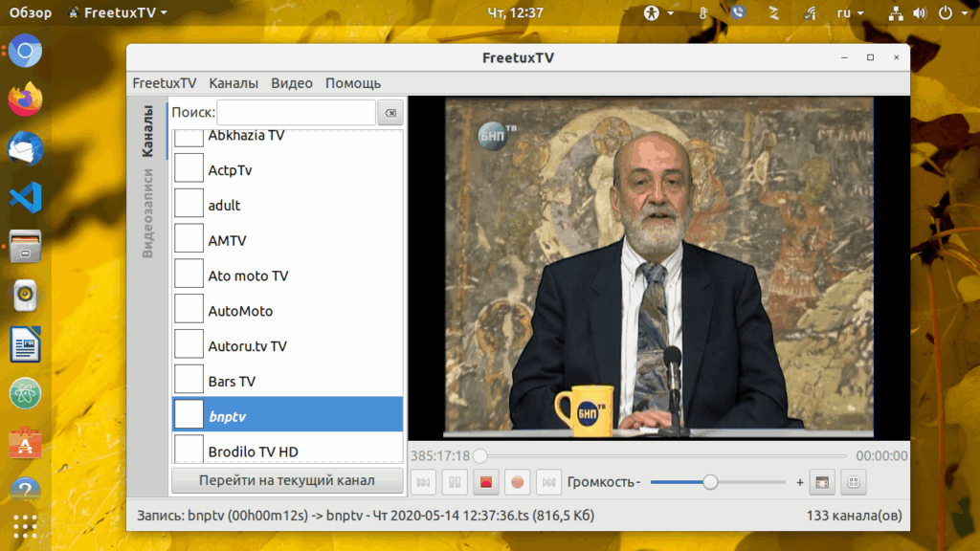Open LibreOffice Writer from the dock
980x551 pixels.
tap(25, 344)
